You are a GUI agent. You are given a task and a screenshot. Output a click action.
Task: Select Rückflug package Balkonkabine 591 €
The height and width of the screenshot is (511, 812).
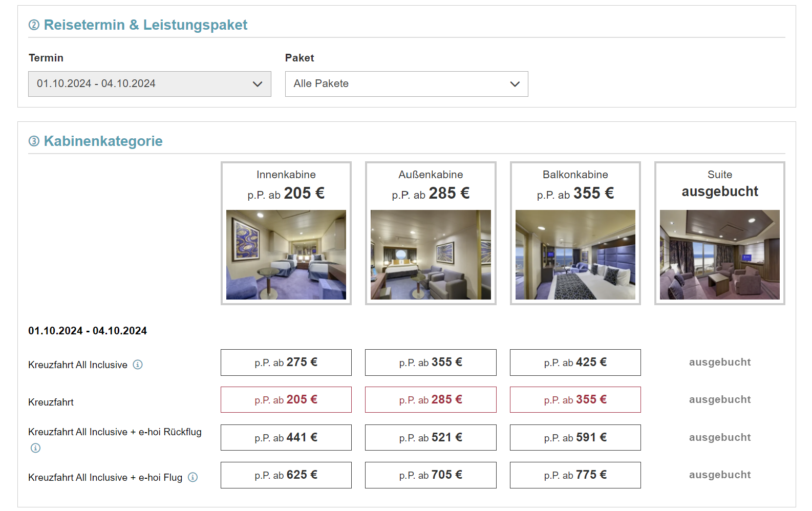(575, 438)
